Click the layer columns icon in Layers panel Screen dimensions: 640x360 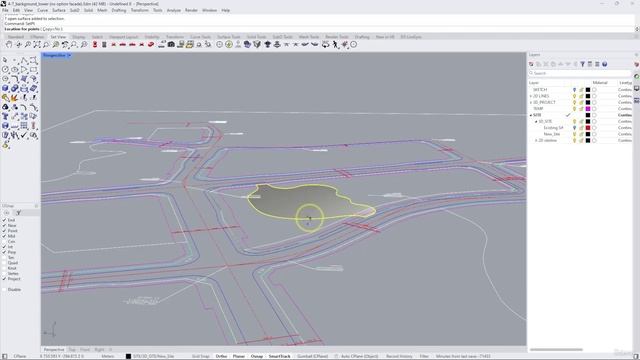click(x=590, y=64)
